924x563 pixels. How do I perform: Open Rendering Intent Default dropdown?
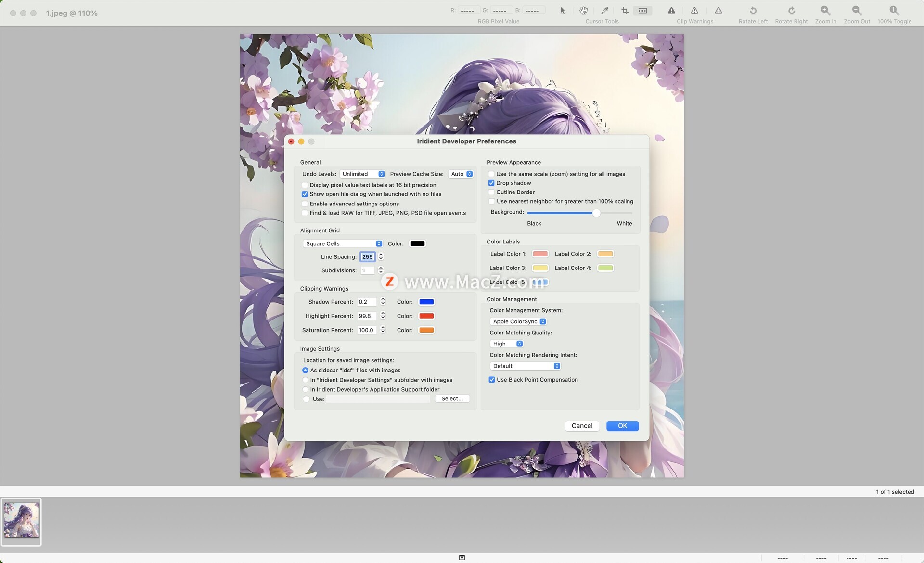(x=525, y=366)
